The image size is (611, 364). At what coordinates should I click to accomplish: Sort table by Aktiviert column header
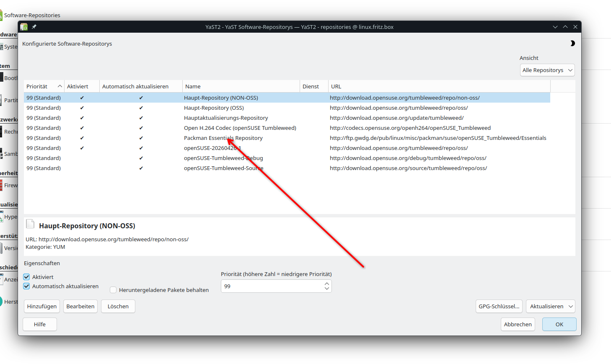pyautogui.click(x=82, y=86)
